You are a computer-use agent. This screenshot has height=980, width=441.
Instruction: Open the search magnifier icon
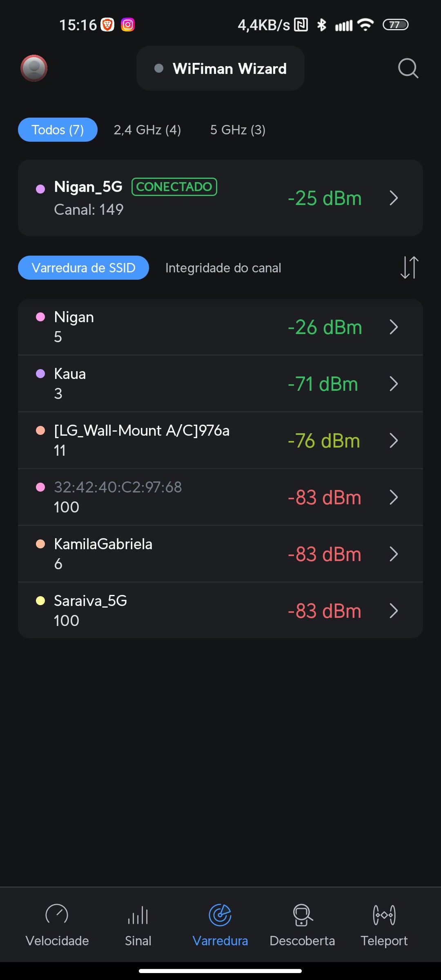(x=408, y=68)
